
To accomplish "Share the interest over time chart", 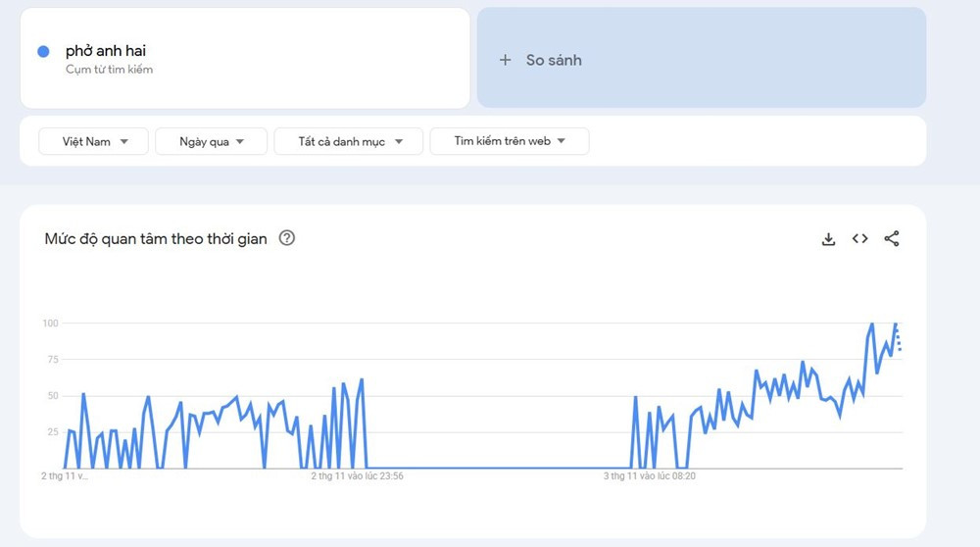I will [x=892, y=238].
